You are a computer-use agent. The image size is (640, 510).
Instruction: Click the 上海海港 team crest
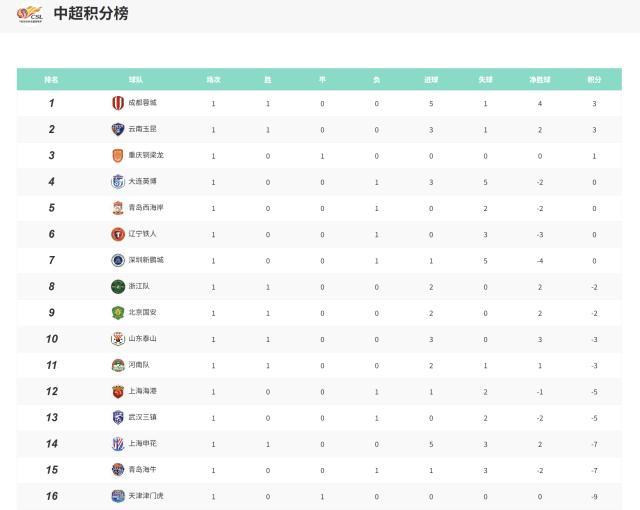pyautogui.click(x=118, y=391)
